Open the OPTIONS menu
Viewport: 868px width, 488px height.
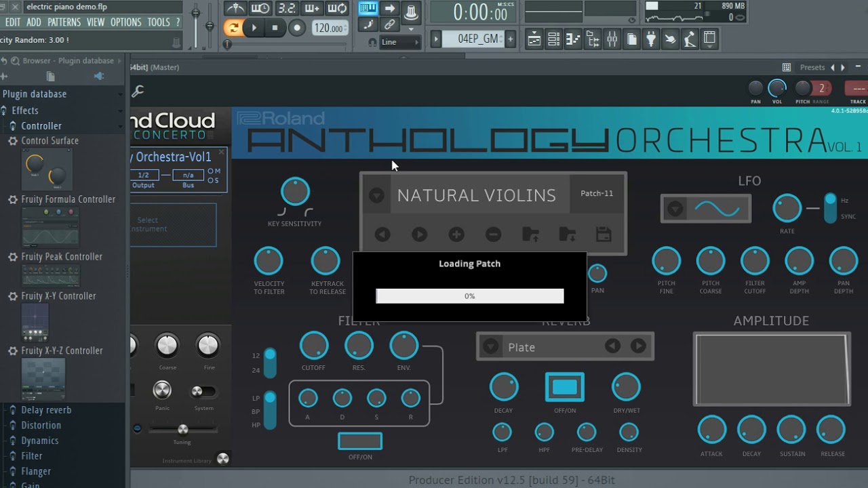pos(125,22)
